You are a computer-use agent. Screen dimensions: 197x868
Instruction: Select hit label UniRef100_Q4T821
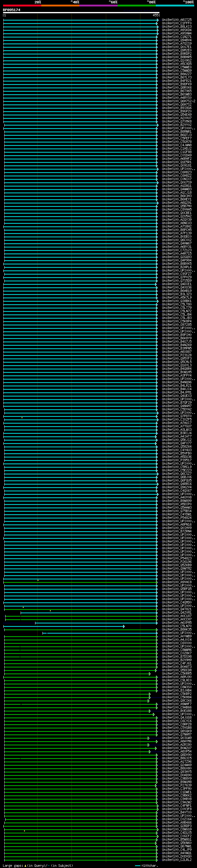pyautogui.click(x=177, y=609)
